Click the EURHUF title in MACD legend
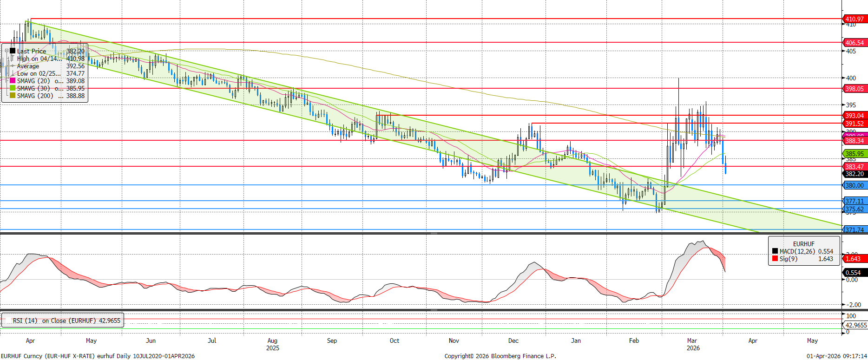The image size is (868, 360). (x=803, y=244)
